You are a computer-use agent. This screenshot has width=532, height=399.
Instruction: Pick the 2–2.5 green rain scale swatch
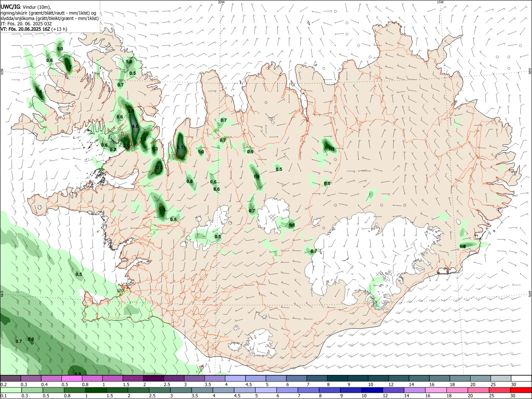pos(138,390)
